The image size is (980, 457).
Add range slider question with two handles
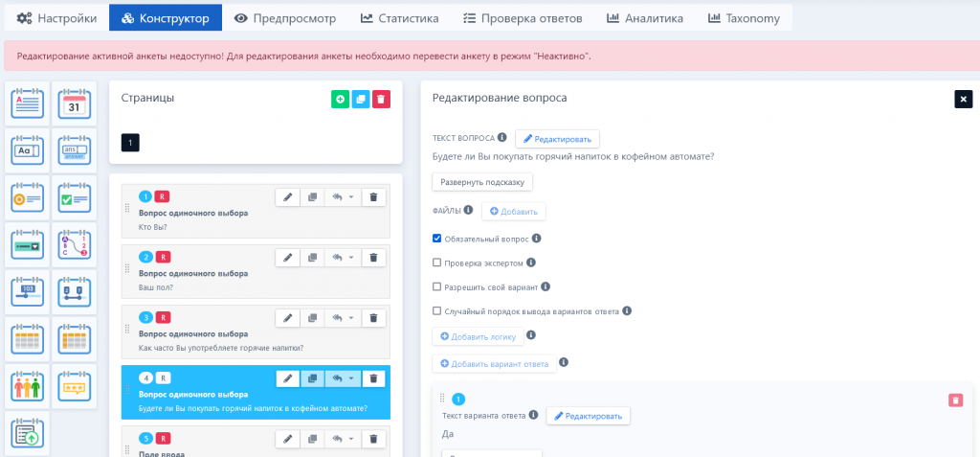click(75, 292)
